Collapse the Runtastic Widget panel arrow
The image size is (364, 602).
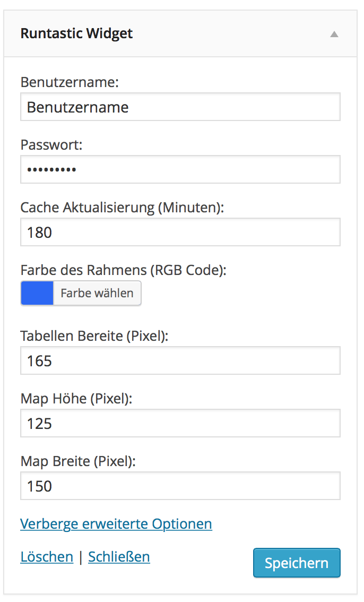click(x=334, y=34)
